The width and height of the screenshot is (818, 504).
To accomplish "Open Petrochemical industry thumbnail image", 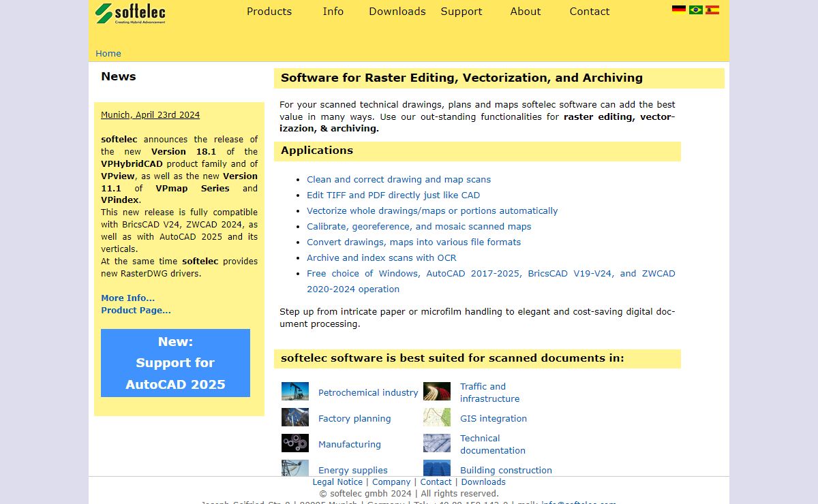I will click(x=295, y=392).
